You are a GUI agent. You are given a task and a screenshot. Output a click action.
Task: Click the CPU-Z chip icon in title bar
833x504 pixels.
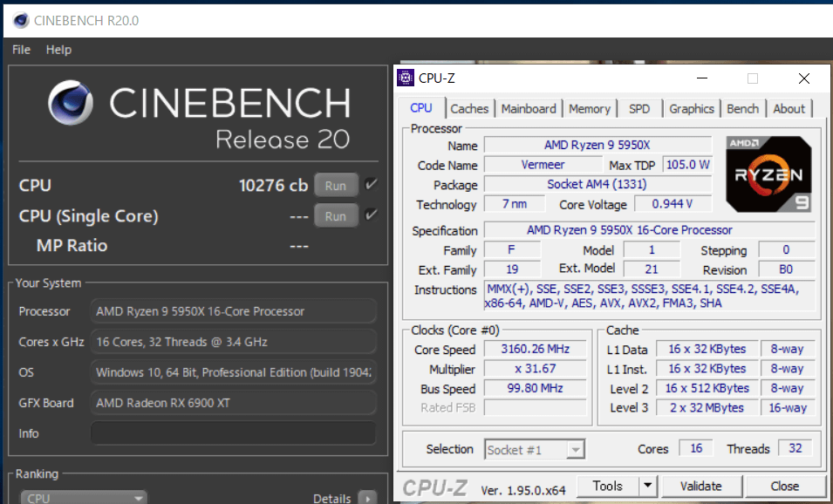pos(406,78)
